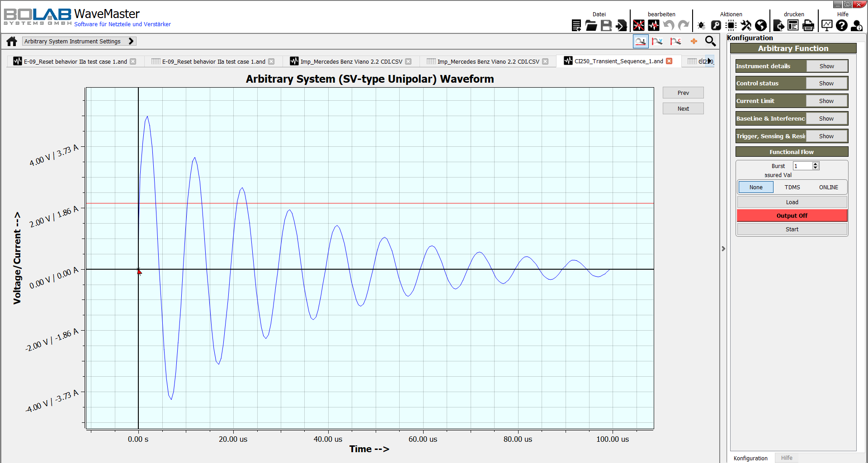Select the current zoom (C) tool
This screenshot has width=868, height=463.
676,41
